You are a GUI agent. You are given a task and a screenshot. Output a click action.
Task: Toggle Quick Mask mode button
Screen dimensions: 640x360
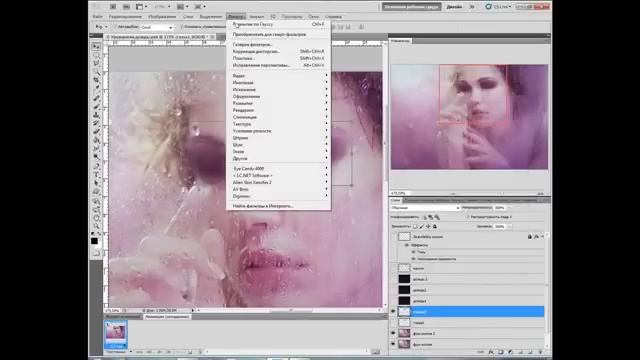tap(96, 253)
